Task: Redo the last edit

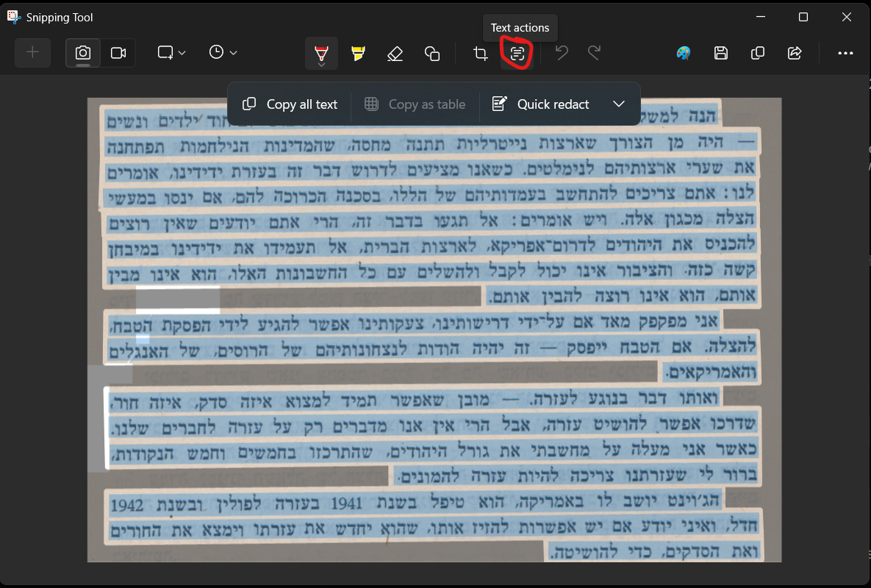Action: point(595,54)
